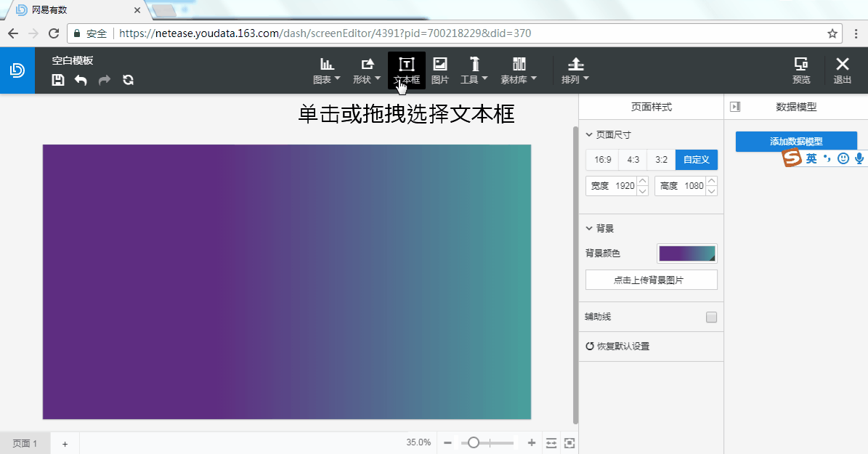Select the 3:2 page ratio
The image size is (868, 454).
pos(662,160)
